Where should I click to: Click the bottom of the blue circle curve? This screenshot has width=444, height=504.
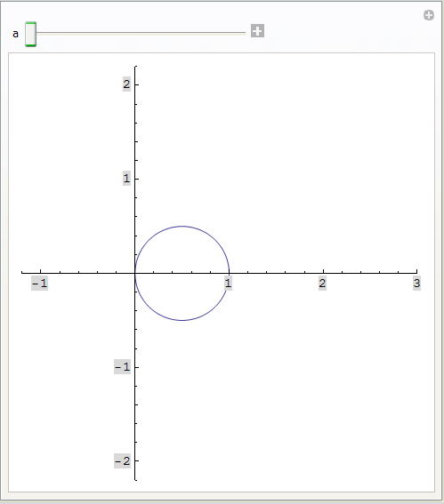click(x=182, y=320)
